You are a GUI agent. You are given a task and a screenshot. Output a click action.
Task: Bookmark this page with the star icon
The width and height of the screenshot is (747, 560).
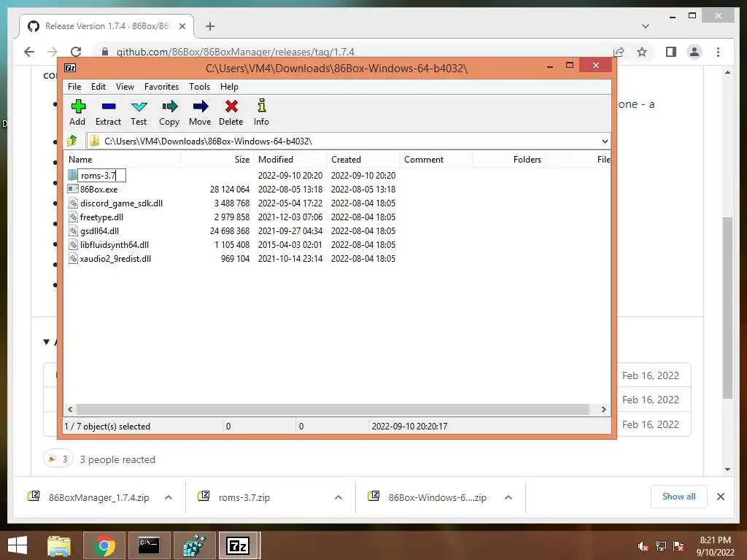(x=642, y=52)
